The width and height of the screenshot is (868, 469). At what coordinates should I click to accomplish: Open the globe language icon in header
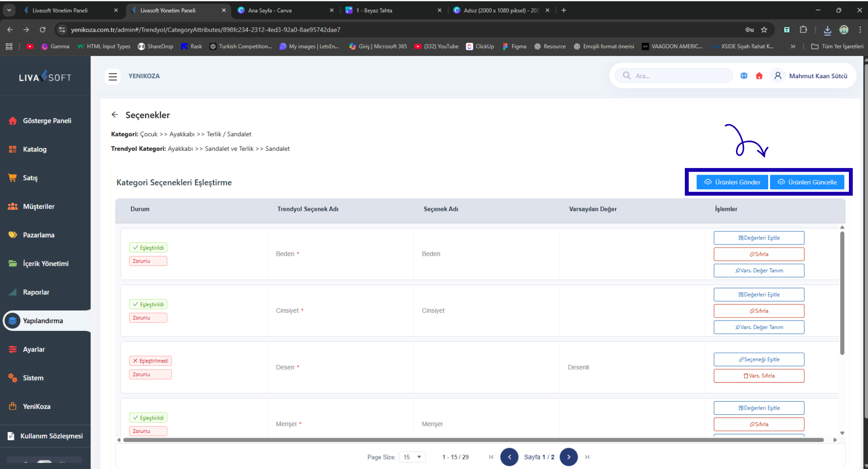click(x=744, y=76)
